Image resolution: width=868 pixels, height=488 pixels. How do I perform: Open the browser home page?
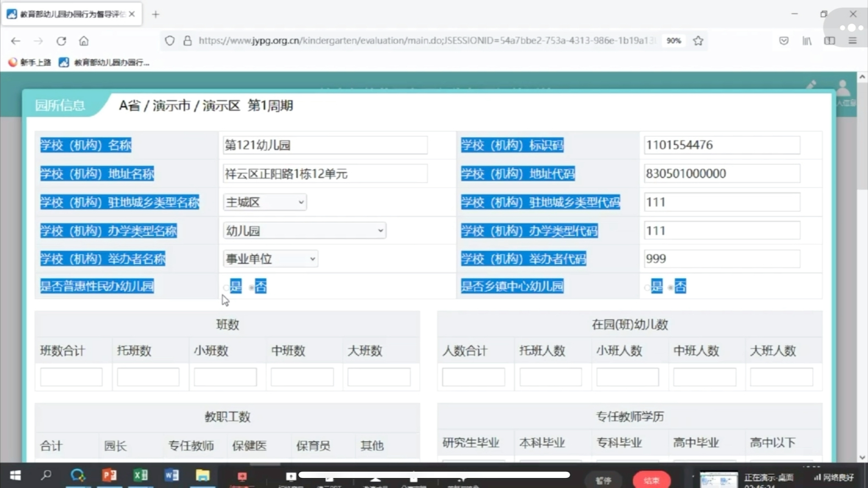point(84,41)
